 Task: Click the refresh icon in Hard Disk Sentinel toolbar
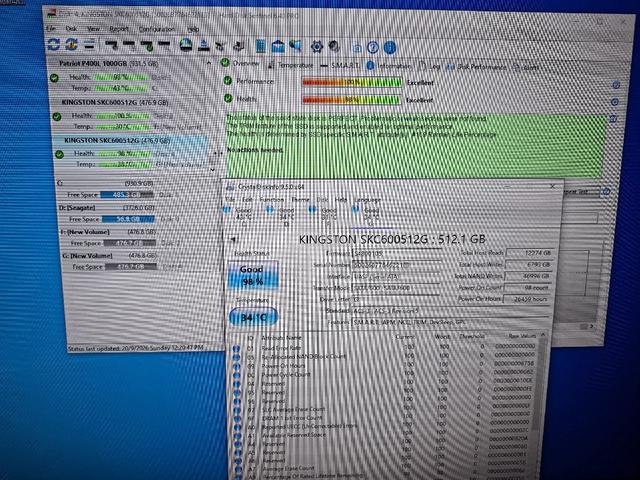pyautogui.click(x=53, y=44)
